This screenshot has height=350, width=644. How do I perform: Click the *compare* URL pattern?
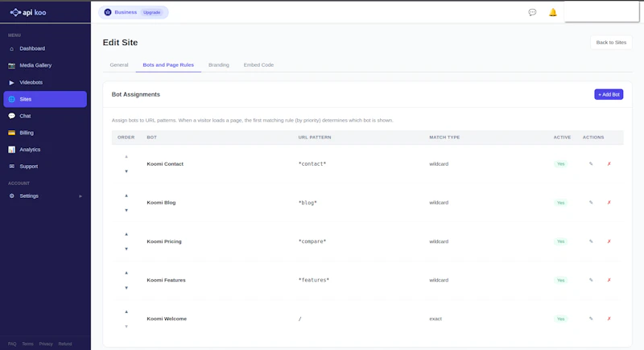pos(312,241)
